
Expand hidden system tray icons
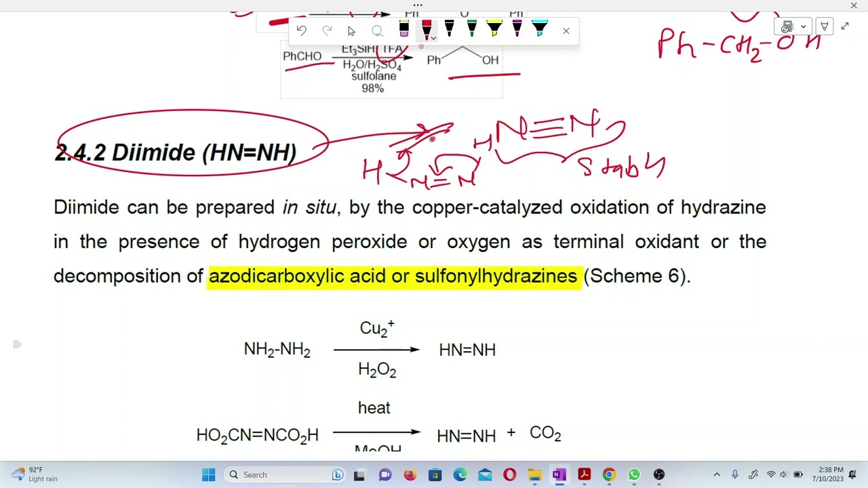pyautogui.click(x=717, y=474)
